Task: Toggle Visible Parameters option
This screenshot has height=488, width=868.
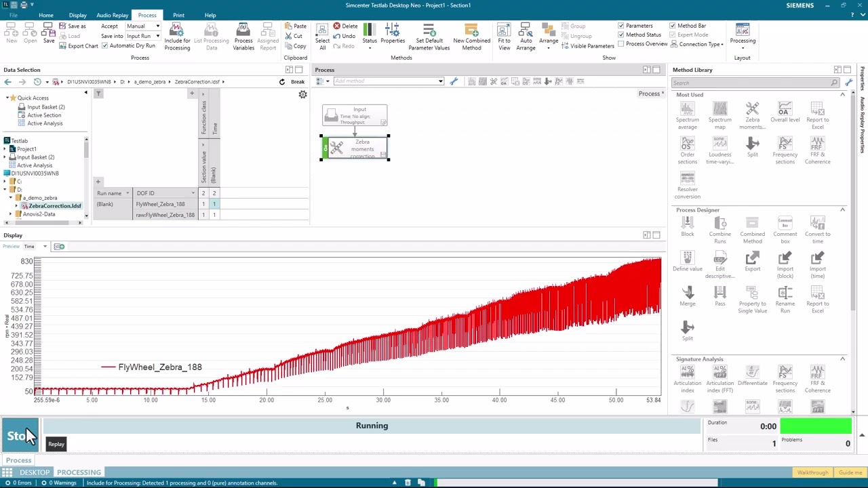Action: pyautogui.click(x=587, y=46)
